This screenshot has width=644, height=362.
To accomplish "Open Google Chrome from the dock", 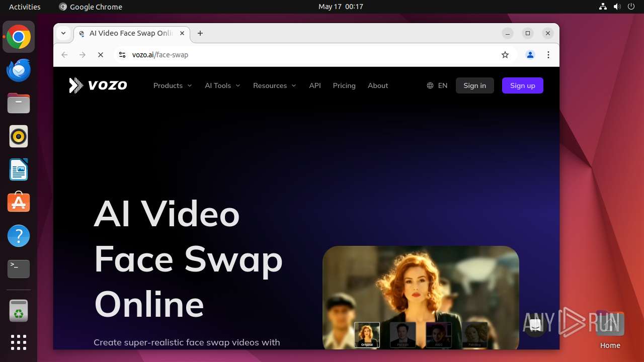I will [x=19, y=37].
